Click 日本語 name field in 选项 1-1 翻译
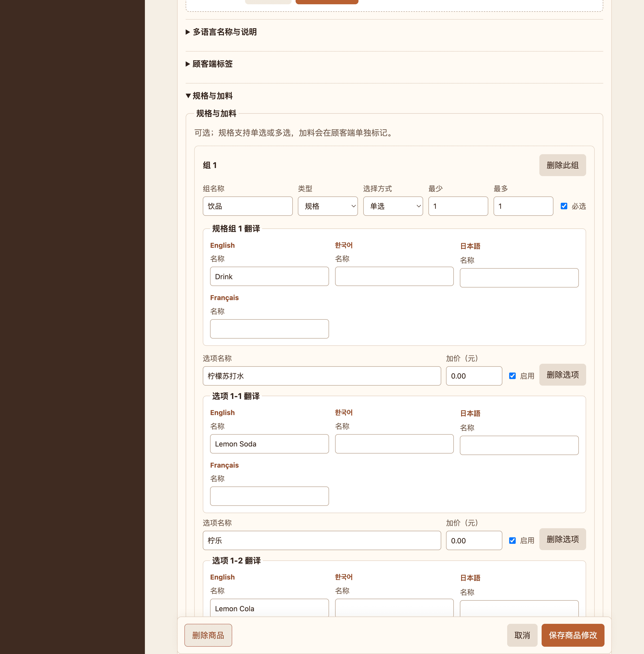 click(x=519, y=445)
